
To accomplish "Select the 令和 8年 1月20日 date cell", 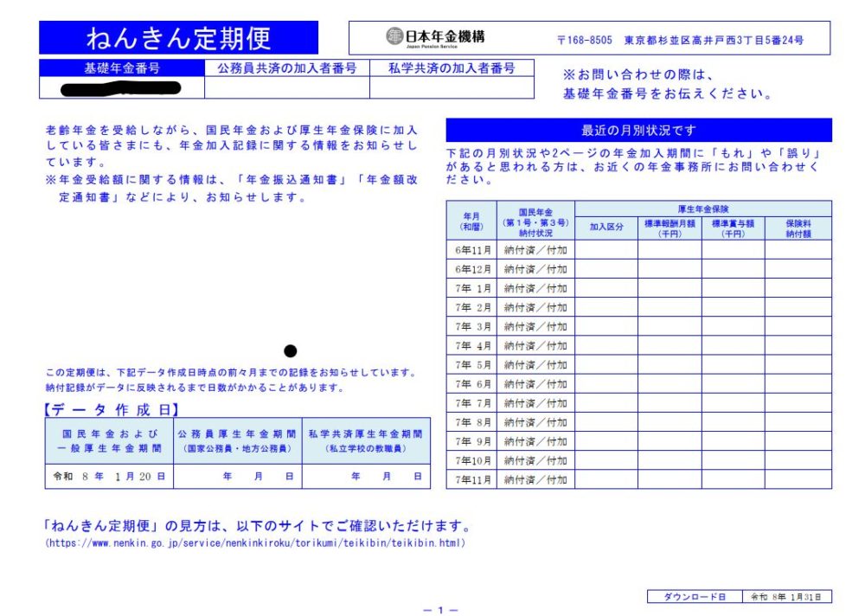I will (x=109, y=476).
